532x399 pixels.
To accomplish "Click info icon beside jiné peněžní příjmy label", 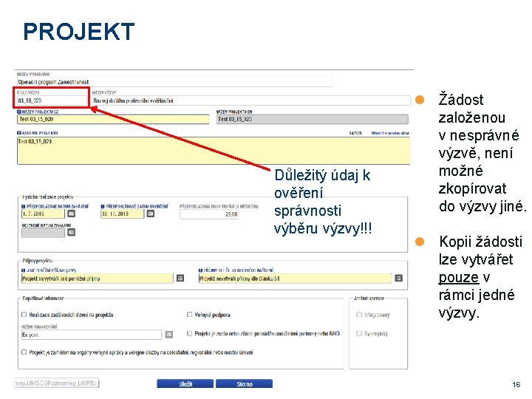I will (24, 270).
